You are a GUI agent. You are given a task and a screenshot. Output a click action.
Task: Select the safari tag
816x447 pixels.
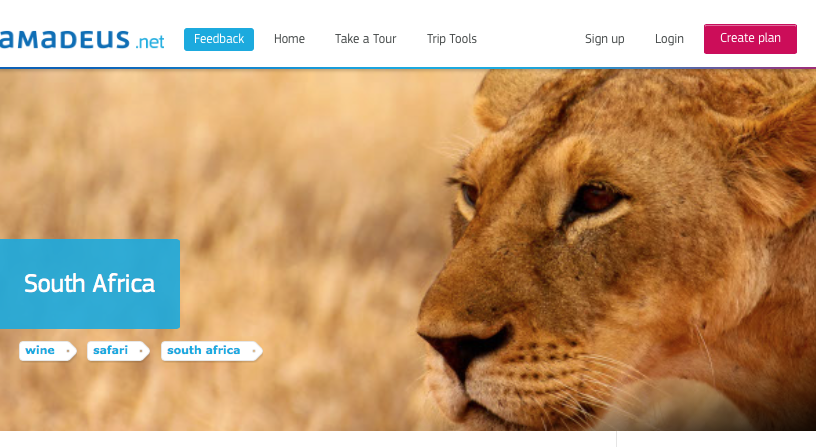coord(118,351)
